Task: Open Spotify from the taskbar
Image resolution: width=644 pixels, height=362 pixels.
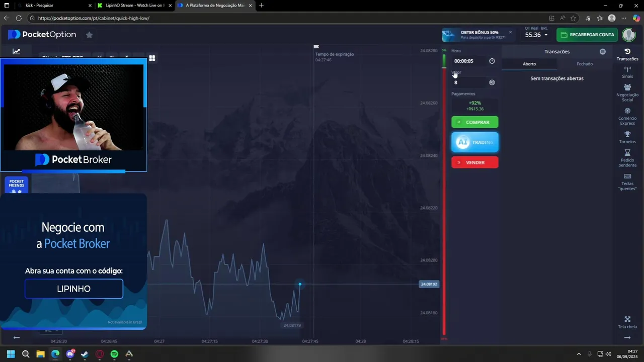Action: [114, 354]
